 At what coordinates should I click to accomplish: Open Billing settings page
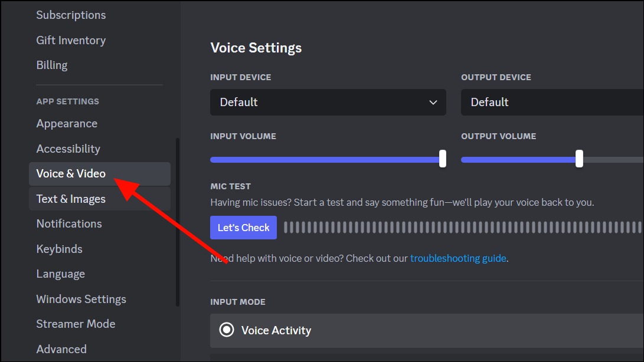click(x=52, y=65)
